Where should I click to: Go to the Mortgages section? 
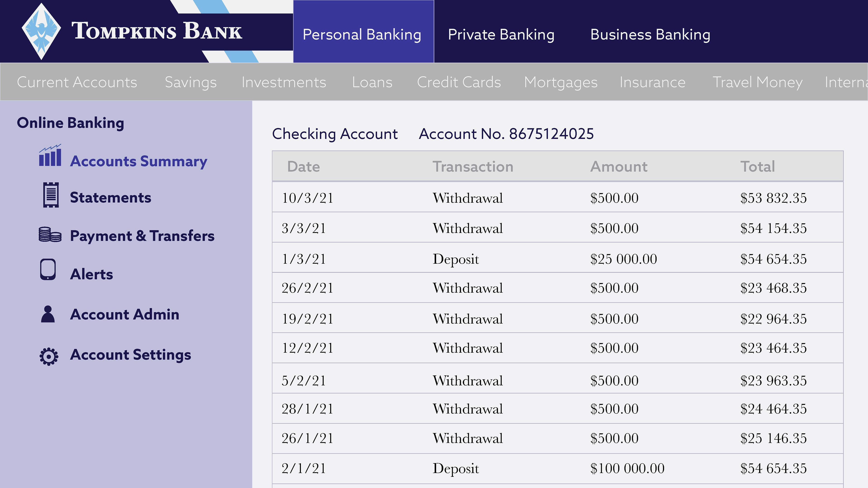[561, 82]
